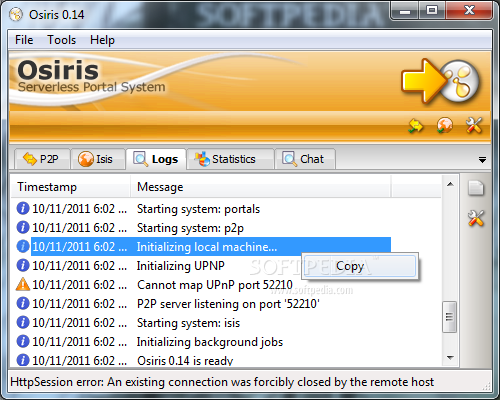Click the tools icon beside the log list
Screen dimensions: 500x400
476,218
